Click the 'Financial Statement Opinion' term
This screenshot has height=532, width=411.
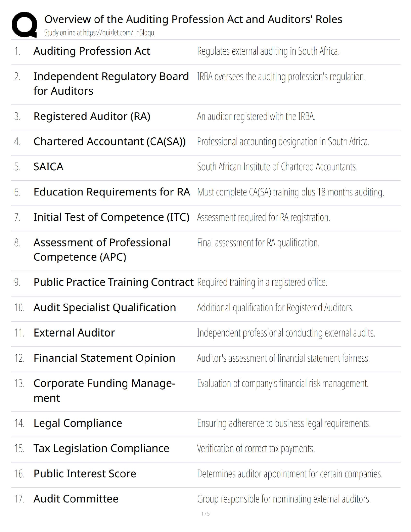104,358
